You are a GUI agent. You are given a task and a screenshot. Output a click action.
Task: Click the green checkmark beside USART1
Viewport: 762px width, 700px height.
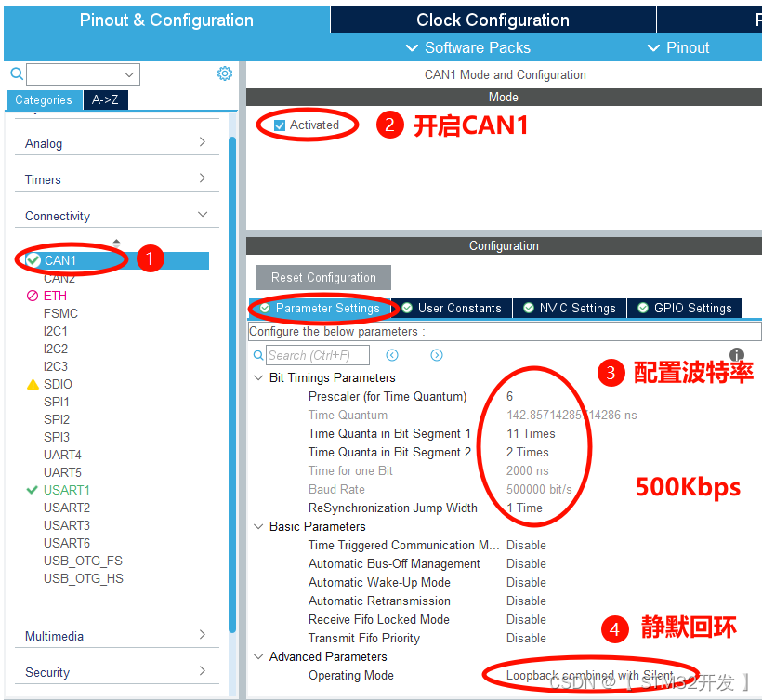click(33, 490)
